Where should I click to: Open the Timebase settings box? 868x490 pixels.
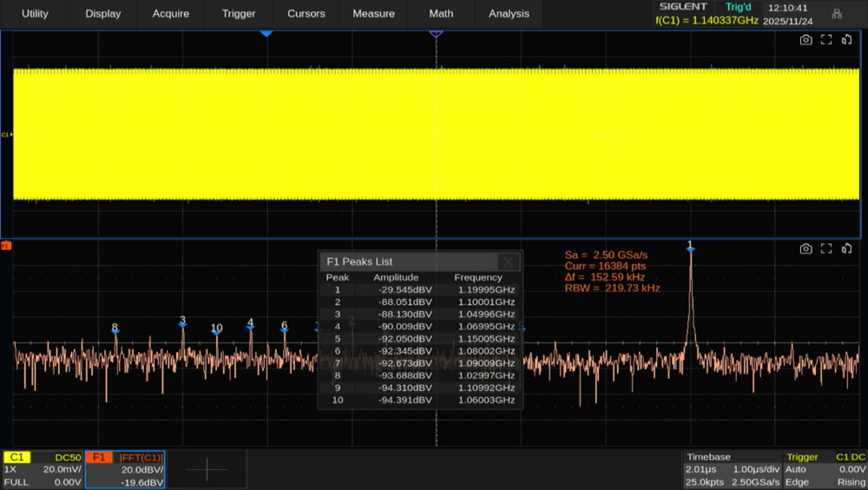[x=731, y=469]
